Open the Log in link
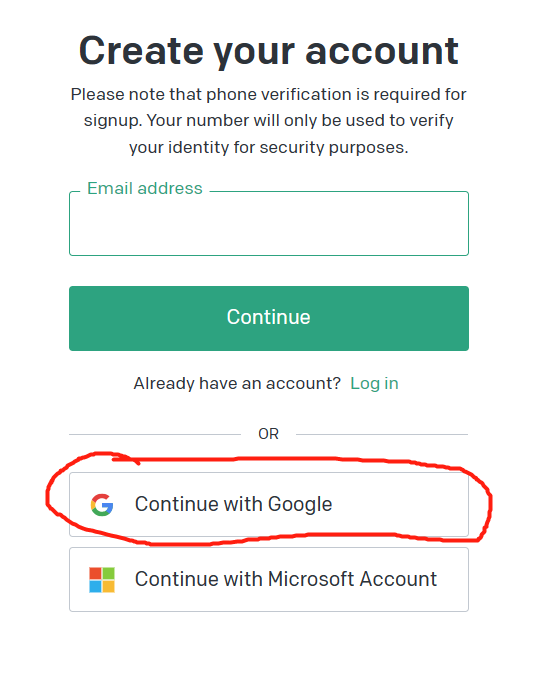The width and height of the screenshot is (555, 678). 374,384
